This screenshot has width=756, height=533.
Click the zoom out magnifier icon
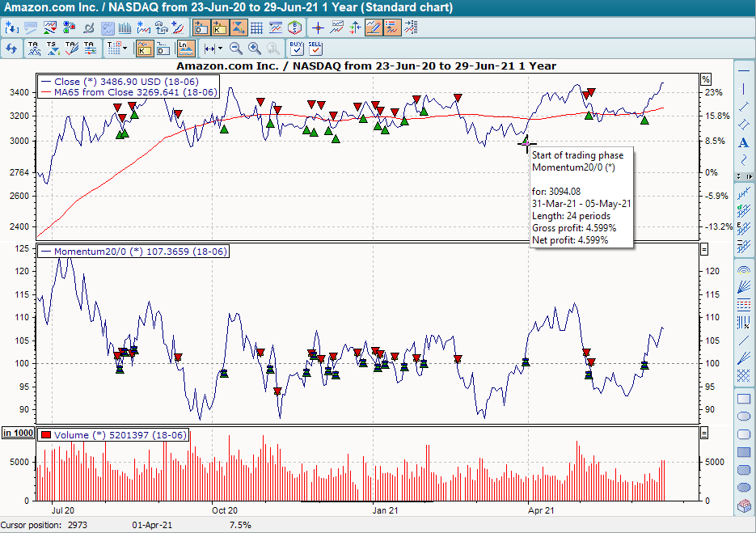click(x=236, y=49)
